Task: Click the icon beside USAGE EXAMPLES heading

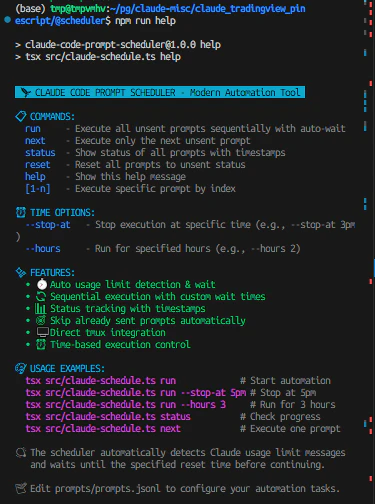Action: (21, 368)
